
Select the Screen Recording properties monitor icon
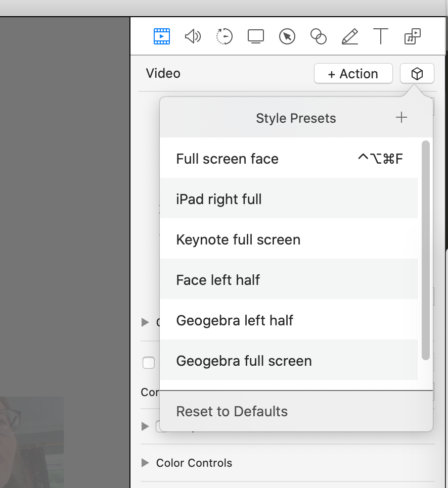(x=256, y=36)
